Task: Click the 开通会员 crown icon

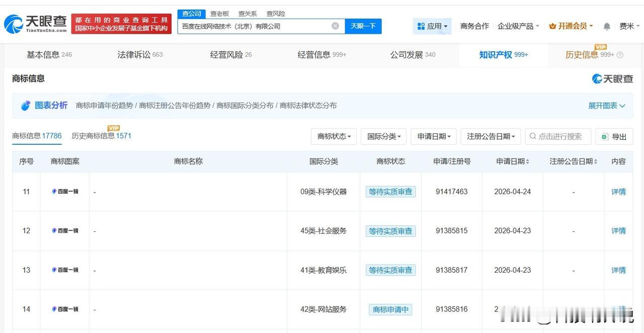Action: pyautogui.click(x=552, y=26)
